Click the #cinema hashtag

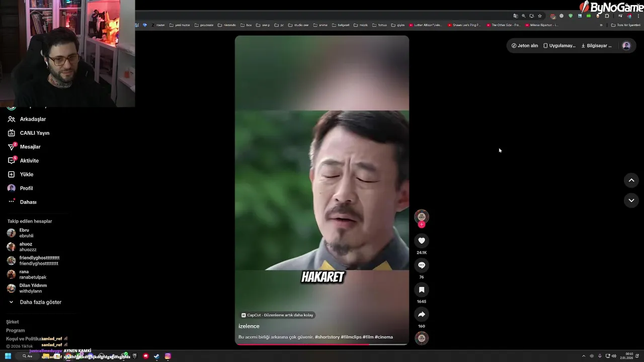[384, 337]
